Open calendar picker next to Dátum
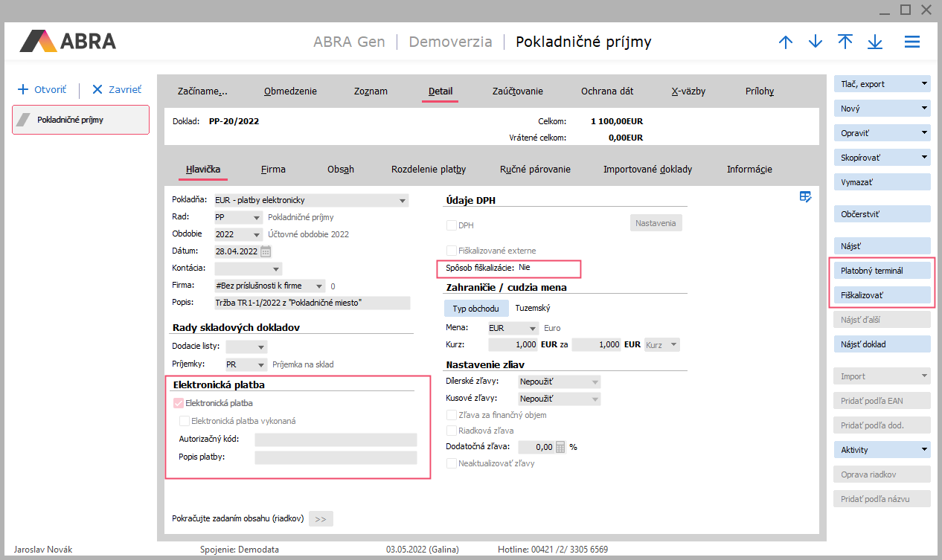 (x=266, y=251)
